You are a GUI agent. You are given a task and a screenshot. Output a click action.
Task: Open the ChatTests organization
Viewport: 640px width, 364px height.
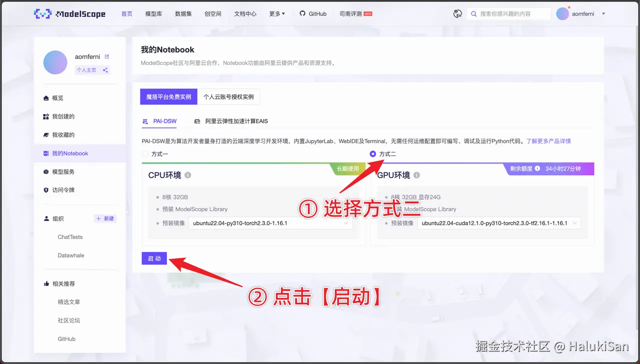[x=70, y=237]
